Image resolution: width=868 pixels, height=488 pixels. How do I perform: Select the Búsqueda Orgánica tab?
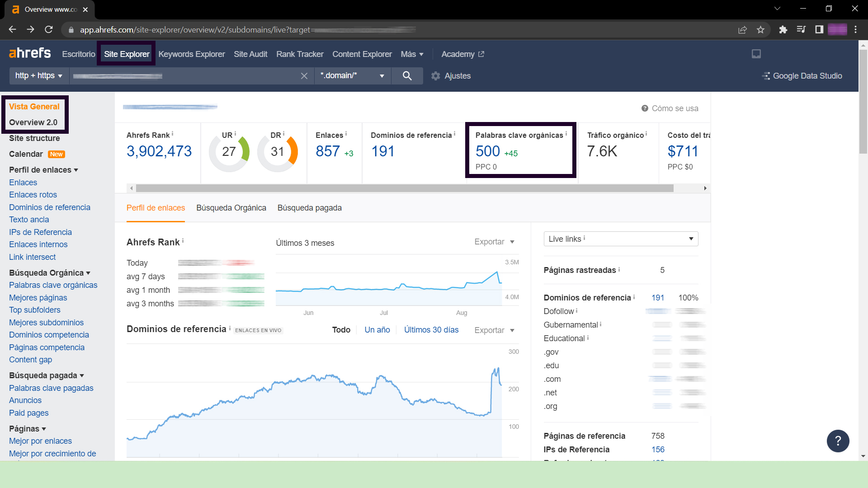point(231,208)
